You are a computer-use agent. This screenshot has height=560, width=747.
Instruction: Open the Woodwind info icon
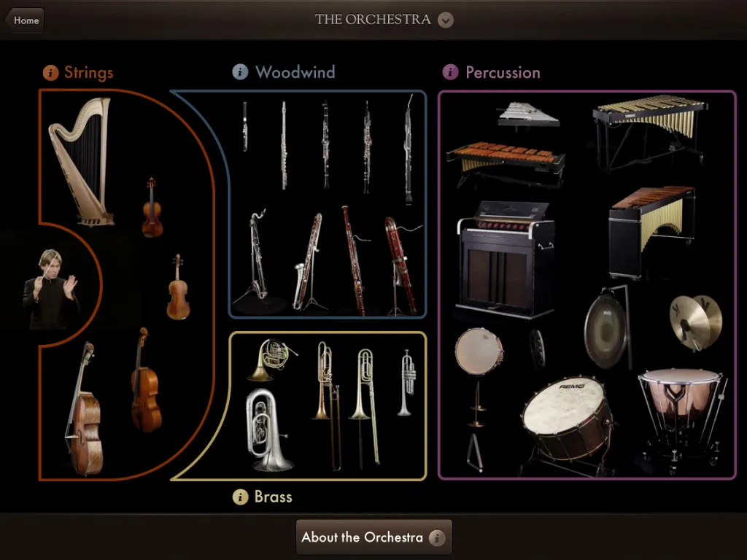[x=240, y=72]
